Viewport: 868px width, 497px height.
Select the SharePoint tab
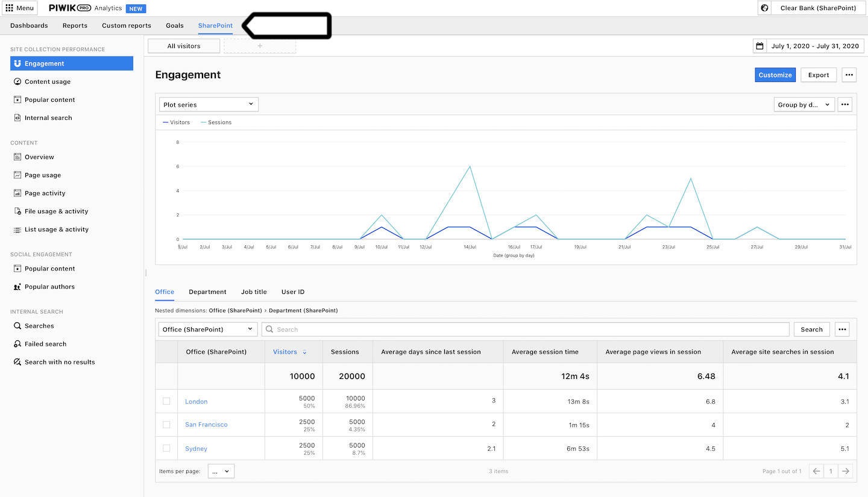pyautogui.click(x=215, y=25)
